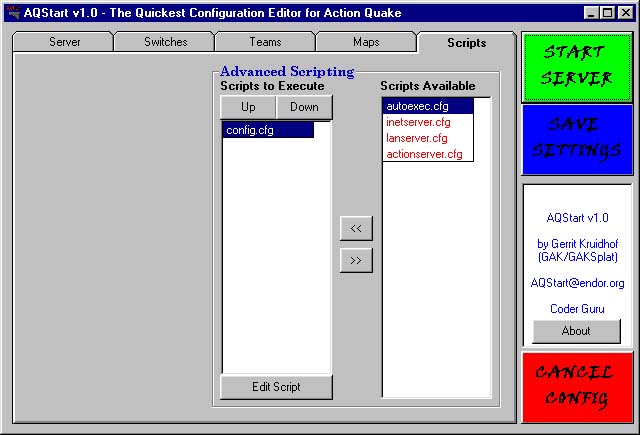Image resolution: width=640 pixels, height=435 pixels.
Task: Go to the Teams tab
Action: click(x=265, y=42)
